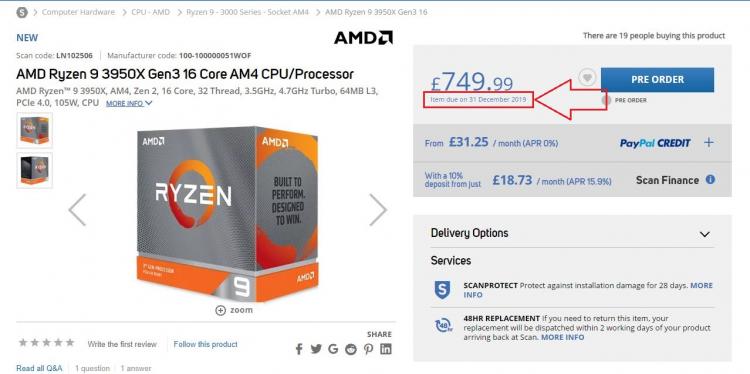Share the product on Reddit
750x374 pixels.
click(x=351, y=349)
